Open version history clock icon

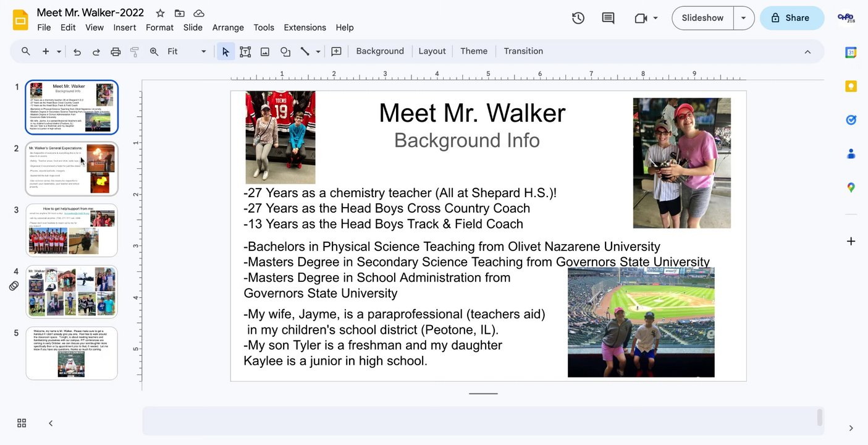pos(578,18)
